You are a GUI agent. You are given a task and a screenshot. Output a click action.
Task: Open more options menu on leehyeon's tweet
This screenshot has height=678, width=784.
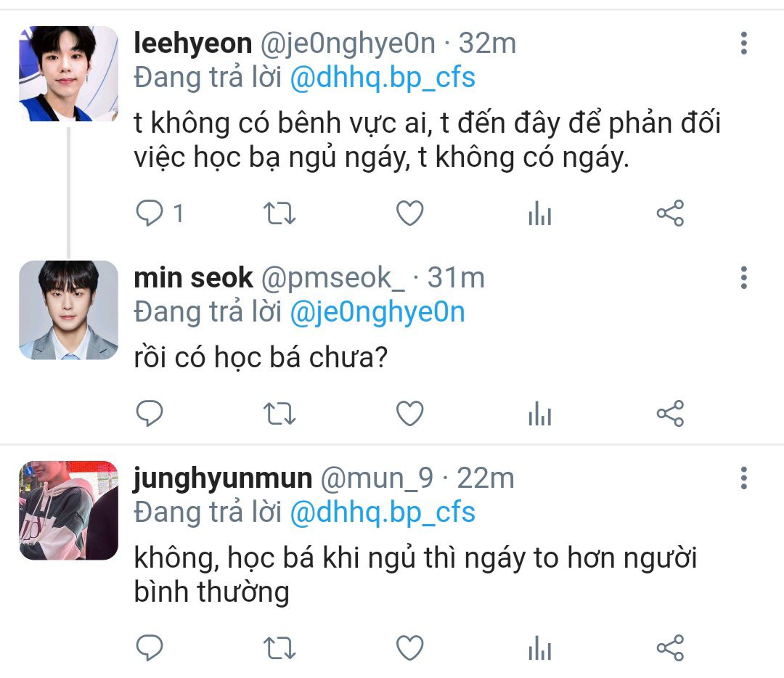744,43
